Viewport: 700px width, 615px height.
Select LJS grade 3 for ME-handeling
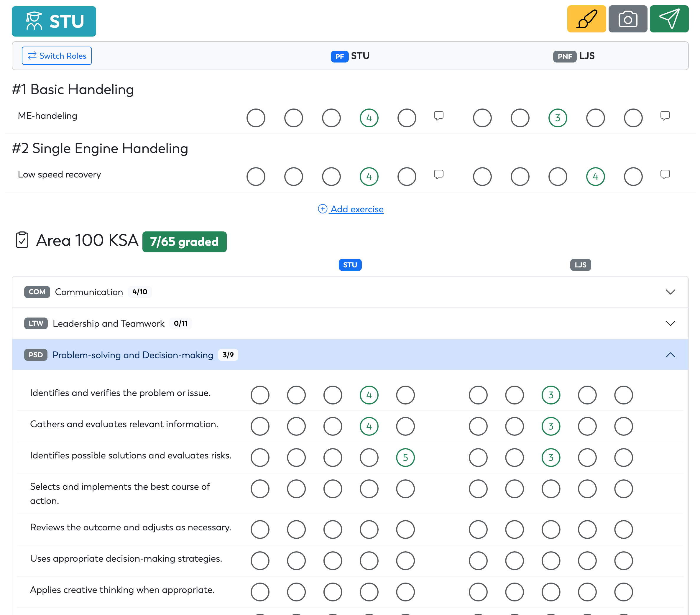click(558, 118)
